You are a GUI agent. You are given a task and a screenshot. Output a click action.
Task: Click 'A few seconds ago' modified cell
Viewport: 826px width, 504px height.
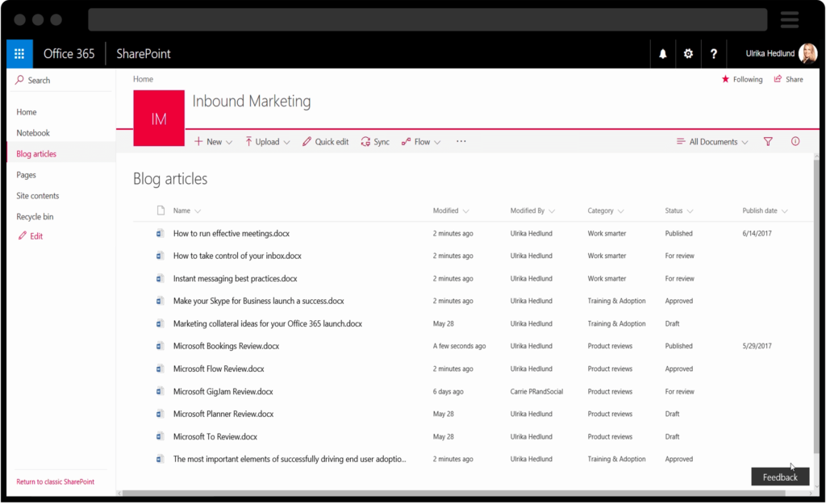(459, 346)
